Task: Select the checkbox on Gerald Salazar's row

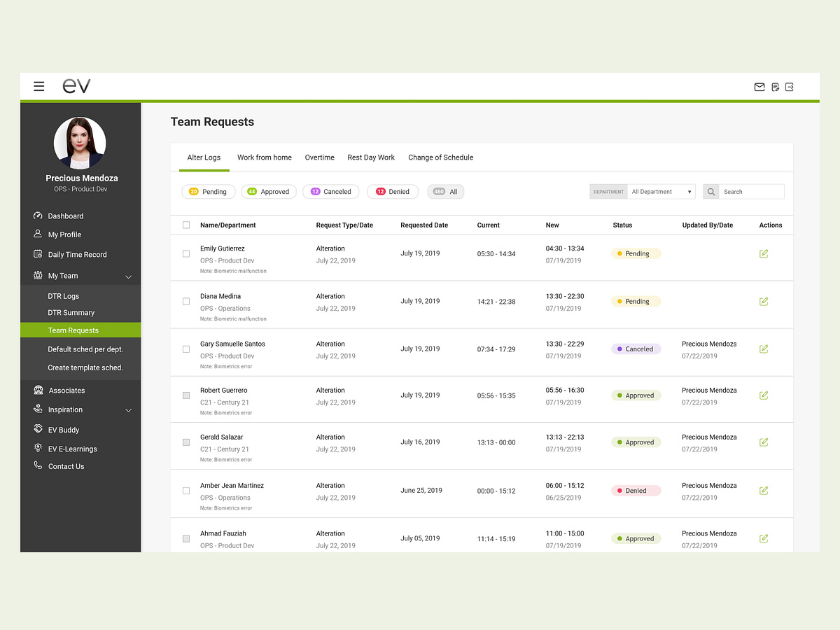Action: pyautogui.click(x=185, y=442)
